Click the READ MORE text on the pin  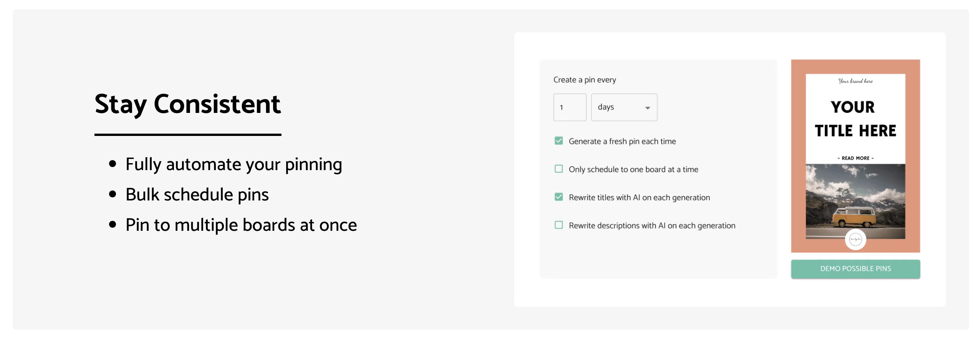pyautogui.click(x=855, y=158)
